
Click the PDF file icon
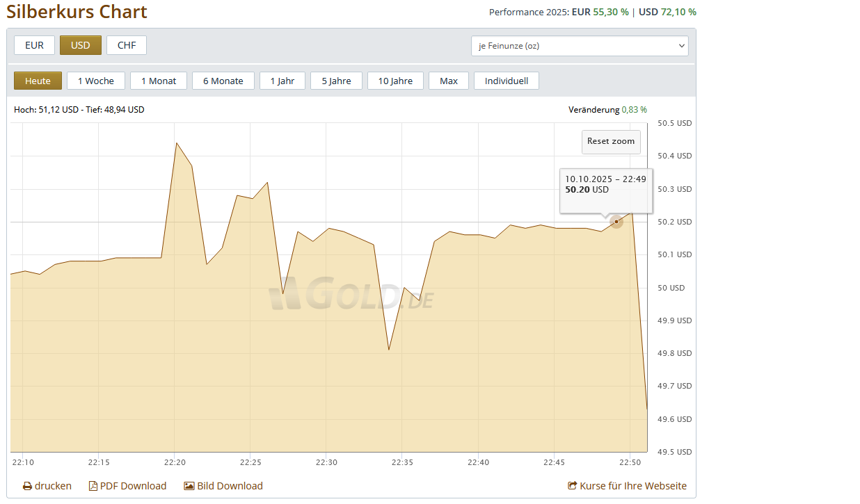click(x=93, y=487)
